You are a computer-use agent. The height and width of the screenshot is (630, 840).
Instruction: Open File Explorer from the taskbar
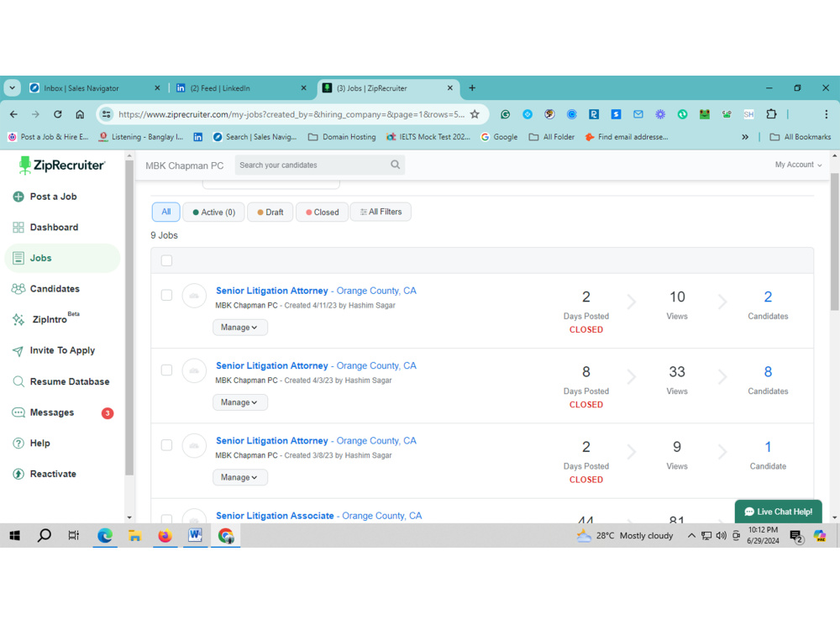click(134, 535)
